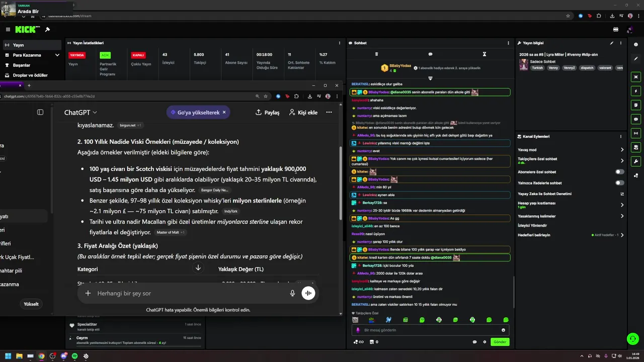644x362 pixels.
Task: Click Kişi ekle in ChatGPT header
Action: 303,113
